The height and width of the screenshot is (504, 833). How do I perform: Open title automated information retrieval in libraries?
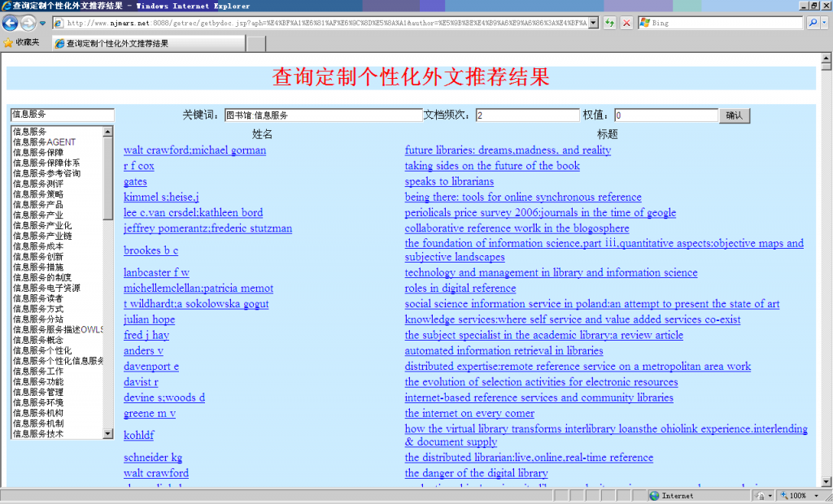click(x=504, y=351)
